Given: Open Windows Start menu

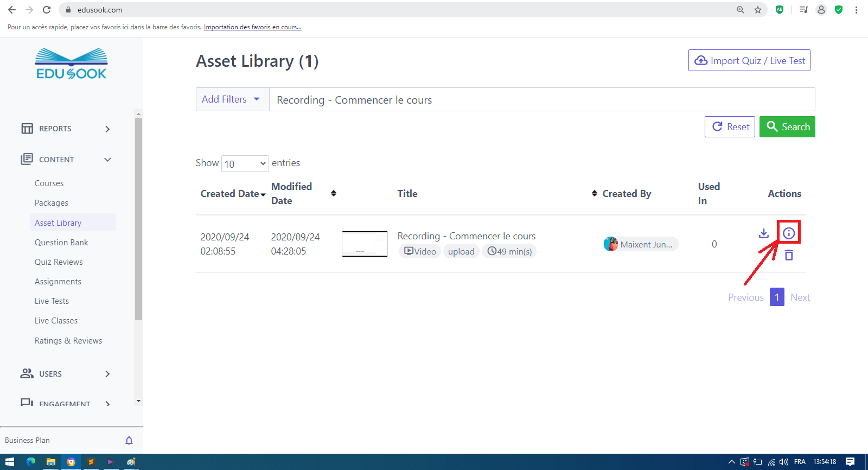Looking at the screenshot, I should pos(9,462).
